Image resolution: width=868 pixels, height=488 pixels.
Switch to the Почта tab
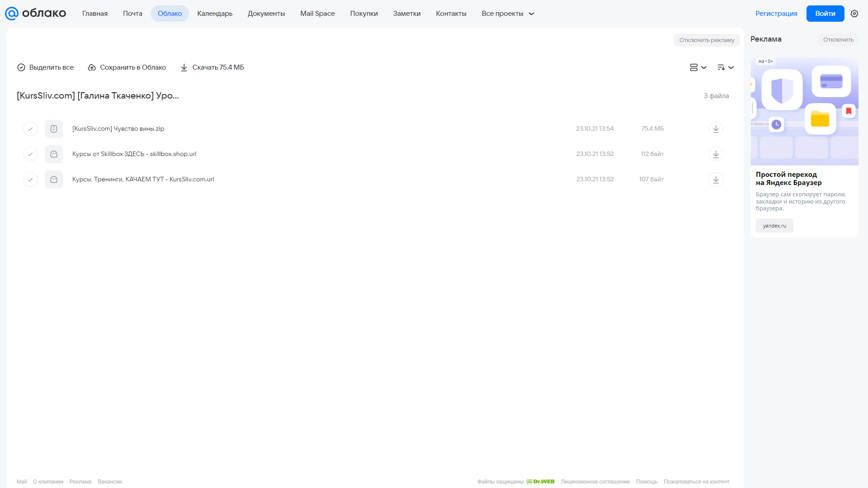point(133,14)
